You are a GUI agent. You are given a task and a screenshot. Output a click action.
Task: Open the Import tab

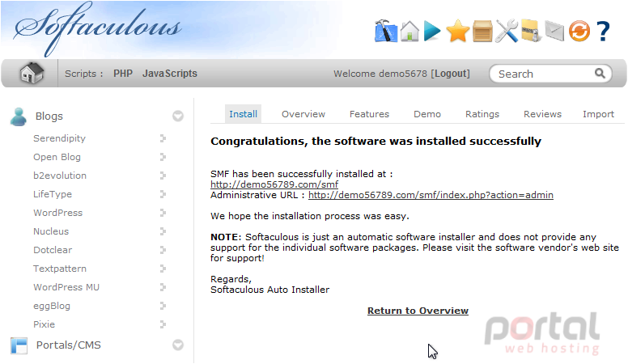pos(598,114)
